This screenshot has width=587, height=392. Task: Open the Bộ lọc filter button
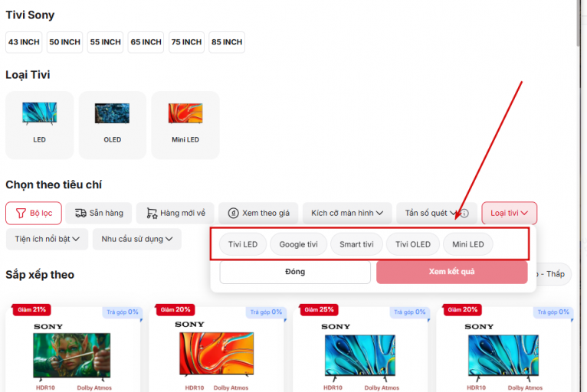pyautogui.click(x=34, y=213)
